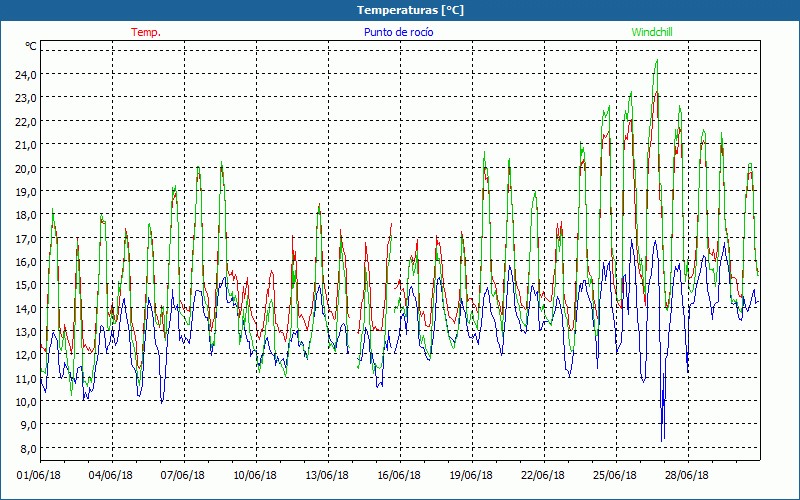Screen dimensions: 800x500
Task: Click the 13,0 y-axis value
Action: [26, 332]
